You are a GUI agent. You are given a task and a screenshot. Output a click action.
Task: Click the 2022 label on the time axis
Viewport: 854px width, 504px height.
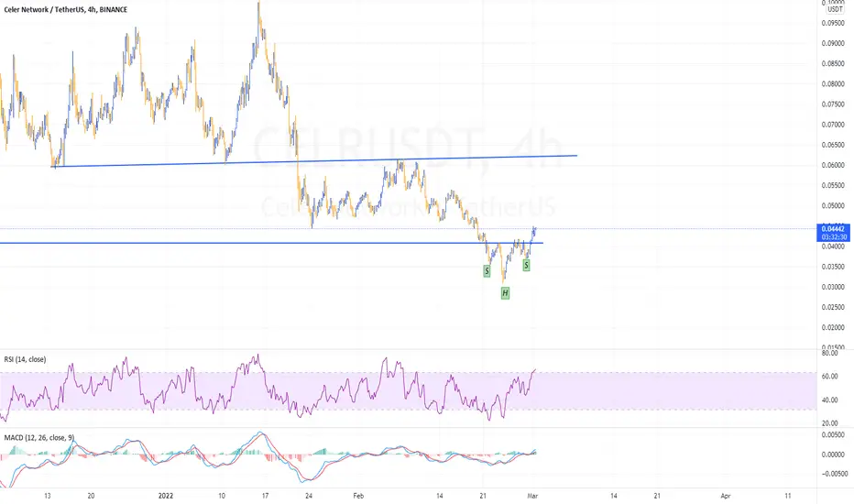coord(166,496)
